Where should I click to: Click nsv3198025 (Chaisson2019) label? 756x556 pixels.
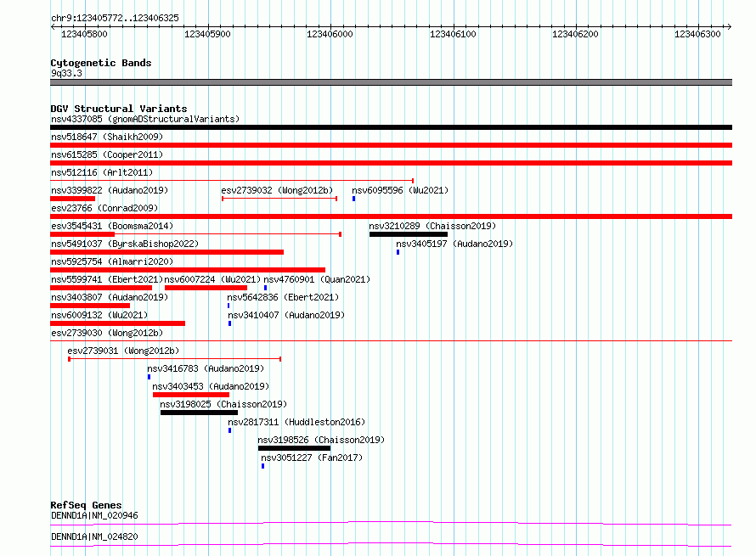click(223, 404)
